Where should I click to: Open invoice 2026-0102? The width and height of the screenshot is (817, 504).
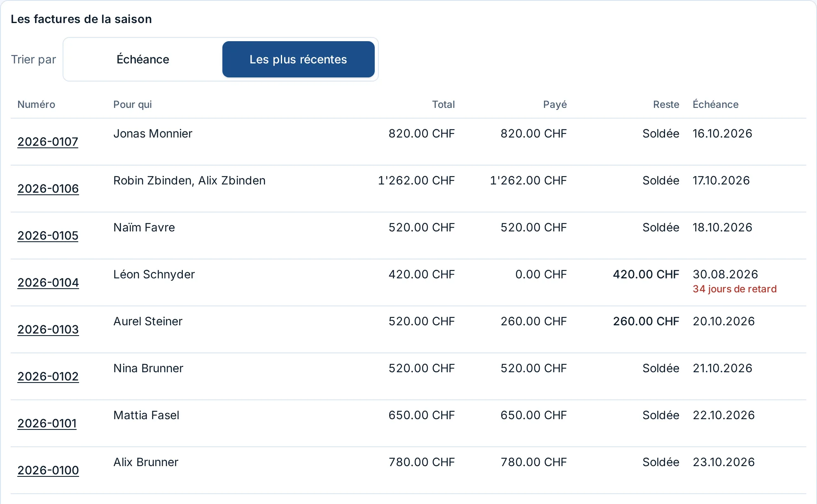point(48,376)
